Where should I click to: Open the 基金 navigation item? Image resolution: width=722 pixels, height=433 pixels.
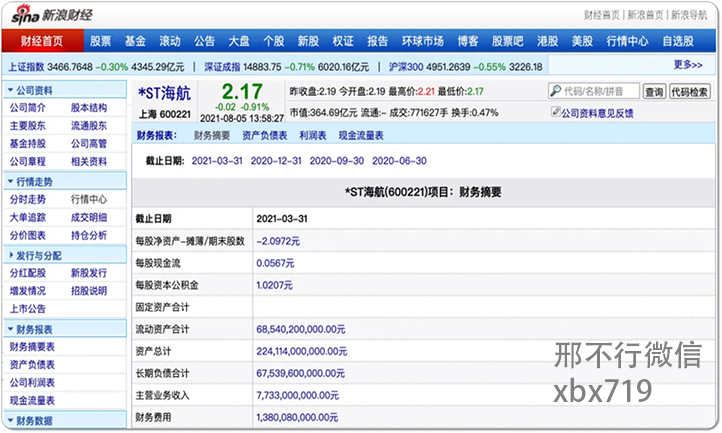click(135, 41)
